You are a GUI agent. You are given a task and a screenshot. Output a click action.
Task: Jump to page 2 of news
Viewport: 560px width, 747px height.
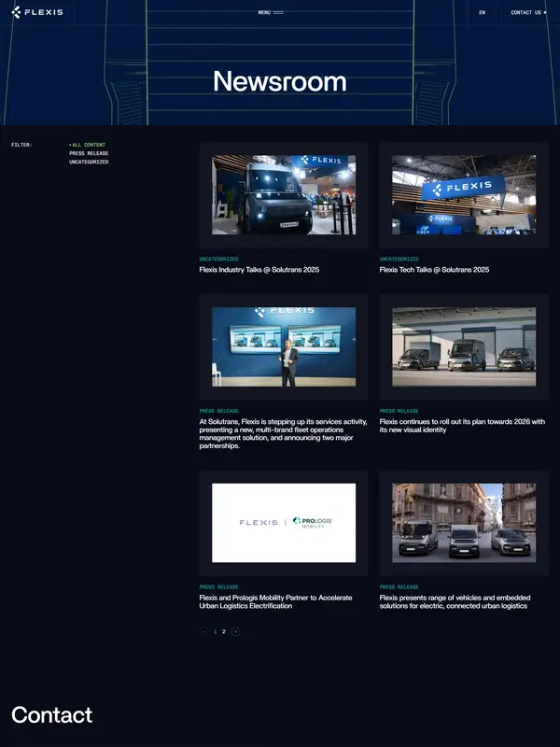click(224, 632)
